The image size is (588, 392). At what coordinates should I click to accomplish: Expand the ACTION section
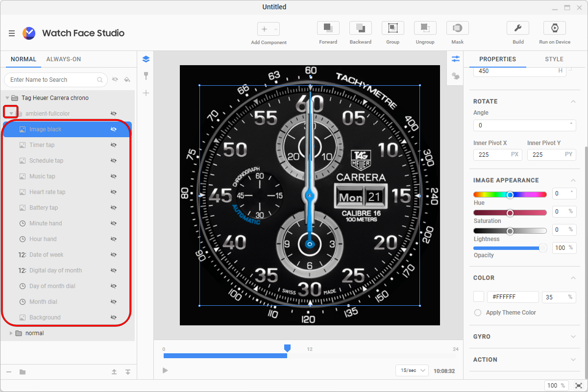(573, 360)
